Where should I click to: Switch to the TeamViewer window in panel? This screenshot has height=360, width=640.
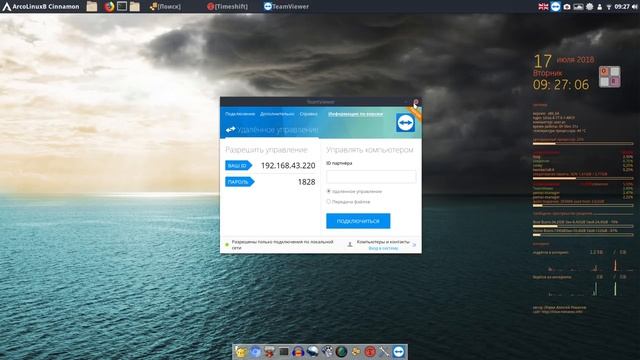pos(286,7)
